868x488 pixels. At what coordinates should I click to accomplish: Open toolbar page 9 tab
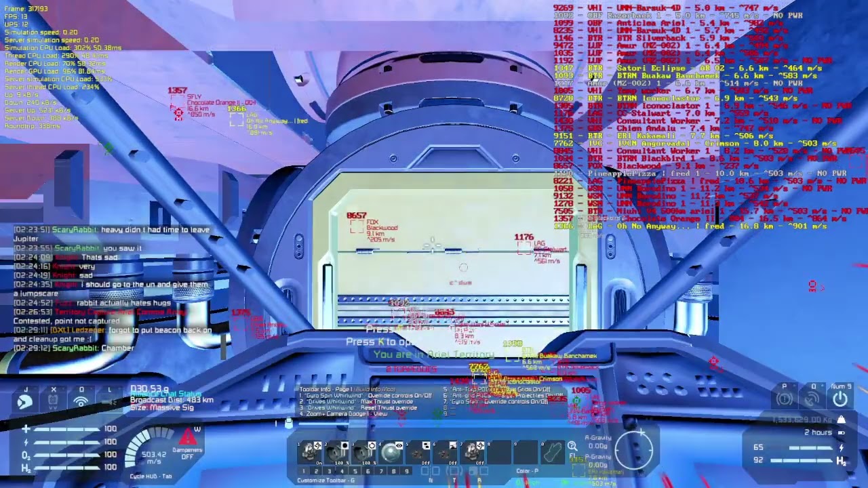click(x=407, y=471)
